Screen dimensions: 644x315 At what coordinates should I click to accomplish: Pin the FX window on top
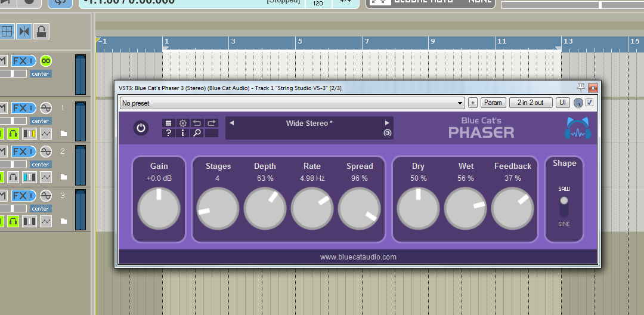(x=581, y=88)
